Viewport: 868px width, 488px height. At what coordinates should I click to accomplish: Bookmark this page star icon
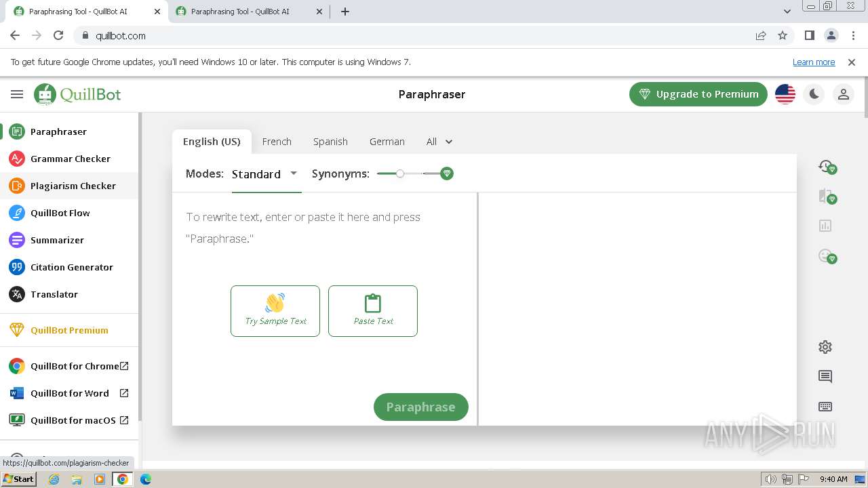pyautogui.click(x=783, y=36)
